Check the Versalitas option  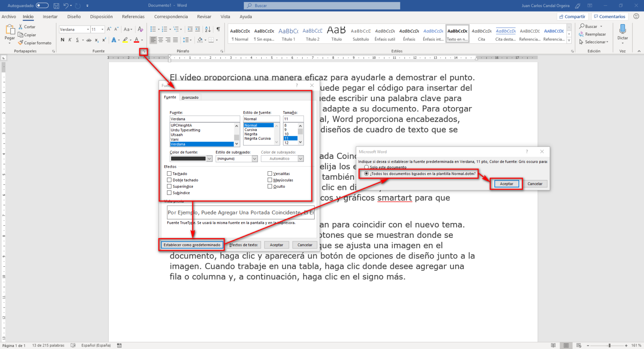(270, 174)
